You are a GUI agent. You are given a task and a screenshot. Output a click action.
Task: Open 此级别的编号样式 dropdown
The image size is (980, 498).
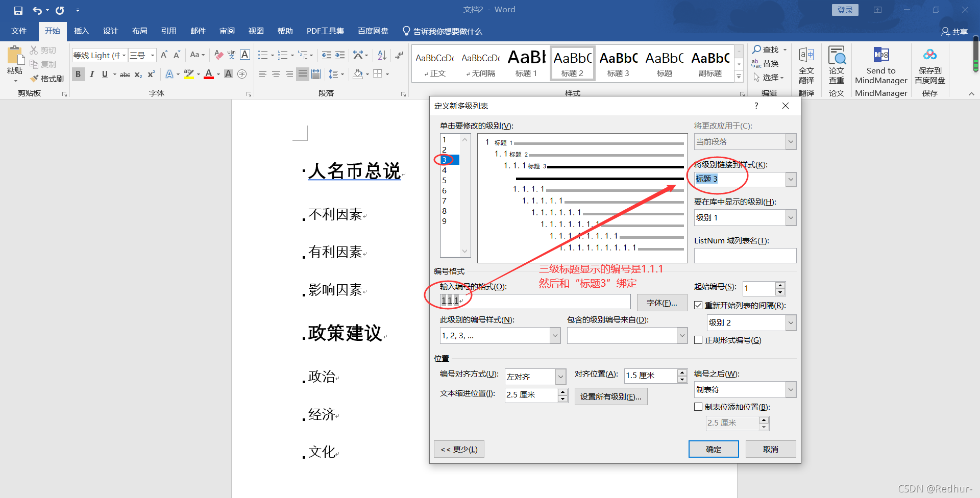coord(555,336)
